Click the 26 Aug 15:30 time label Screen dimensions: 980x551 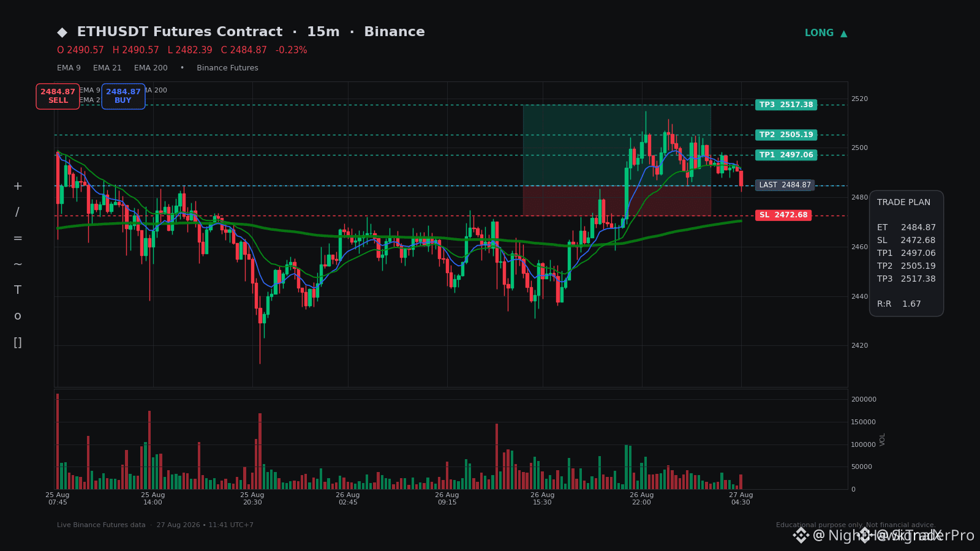[x=543, y=499]
